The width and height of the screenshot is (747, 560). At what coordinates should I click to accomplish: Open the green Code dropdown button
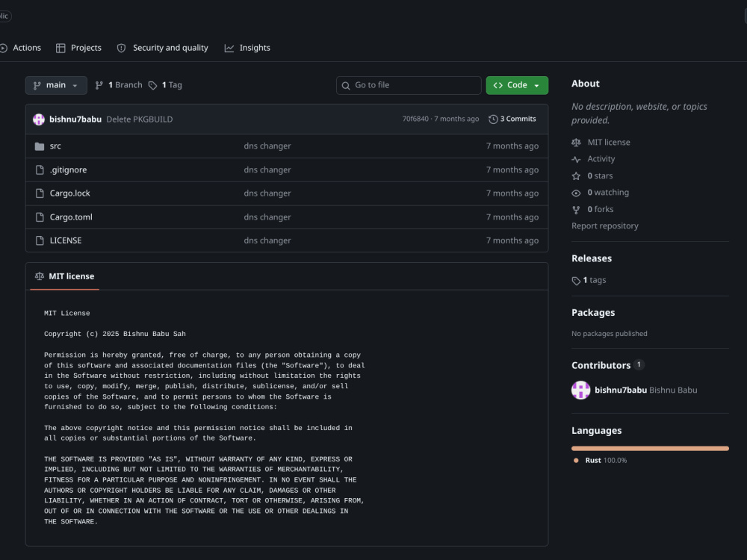[x=517, y=85]
